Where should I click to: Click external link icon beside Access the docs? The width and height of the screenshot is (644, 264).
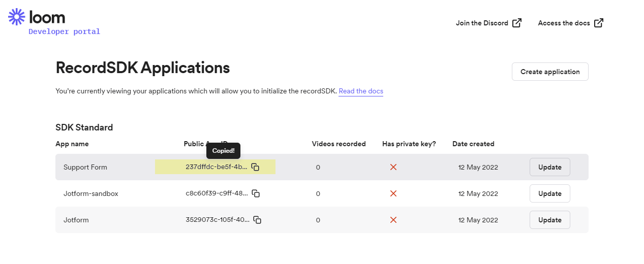(x=599, y=23)
